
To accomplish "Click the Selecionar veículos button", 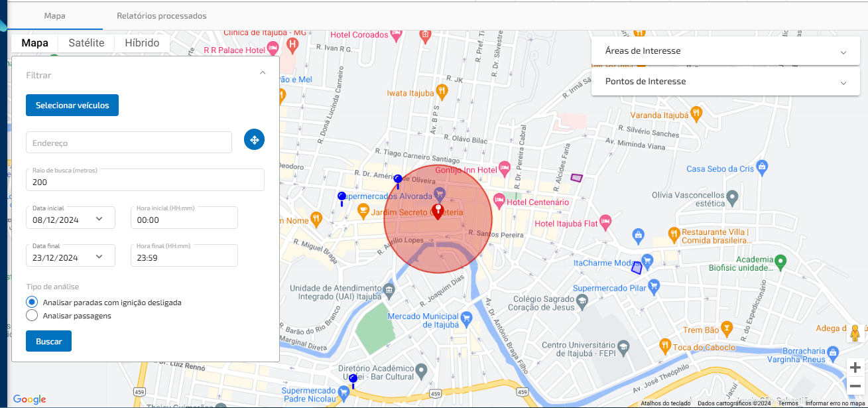I will (72, 105).
